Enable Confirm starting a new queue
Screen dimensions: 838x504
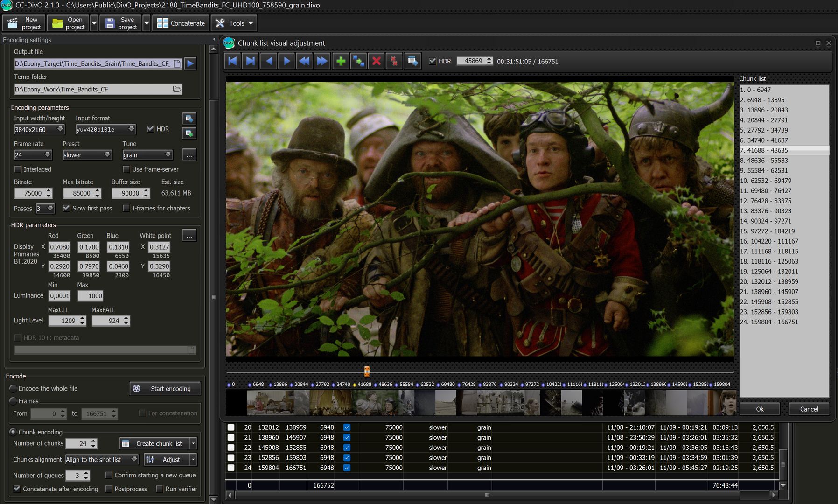tap(108, 475)
